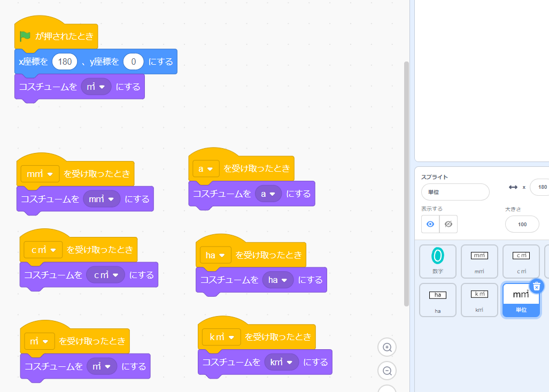Edit the sprite name field 単位
The height and width of the screenshot is (392, 549).
tap(455, 192)
